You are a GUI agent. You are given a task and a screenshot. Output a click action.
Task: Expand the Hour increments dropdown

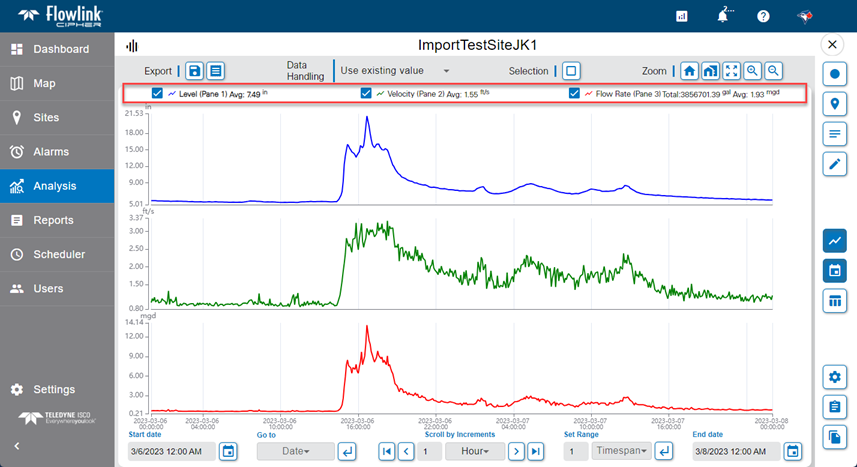(474, 451)
